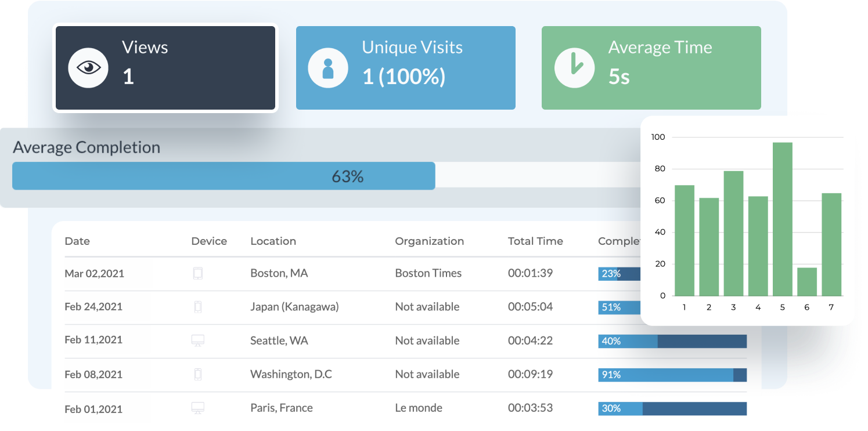This screenshot has height=431, width=868.
Task: Click the 00:04:22 total time value
Action: (x=530, y=341)
